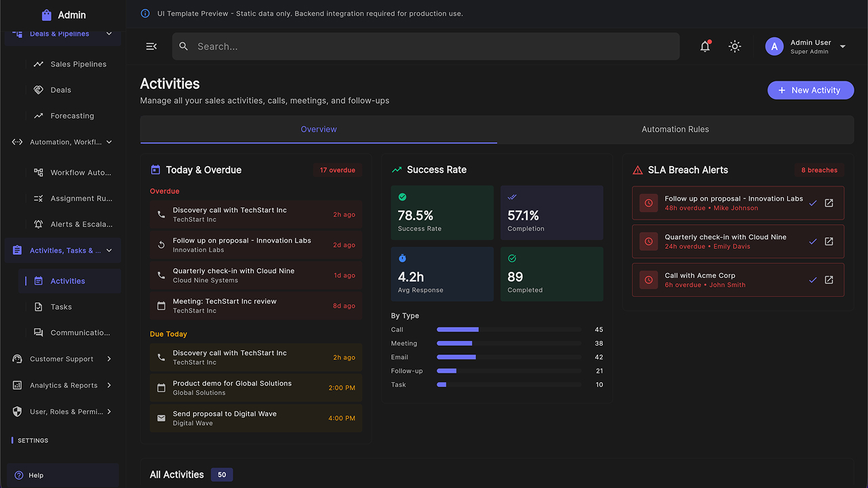
Task: Open the Deals sidebar item
Action: (70, 90)
